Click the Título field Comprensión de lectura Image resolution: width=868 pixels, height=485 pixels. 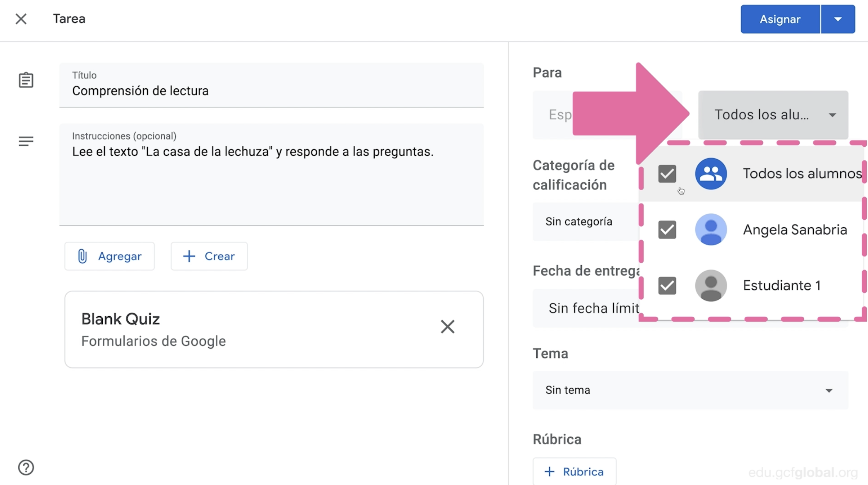coord(271,85)
